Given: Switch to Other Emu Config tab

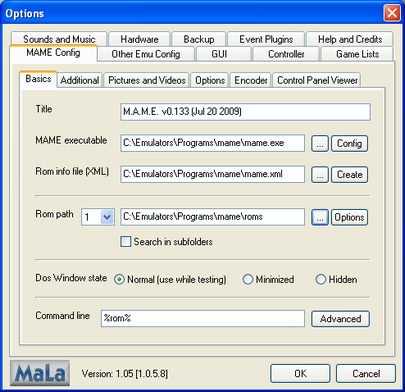Looking at the screenshot, I should point(146,54).
